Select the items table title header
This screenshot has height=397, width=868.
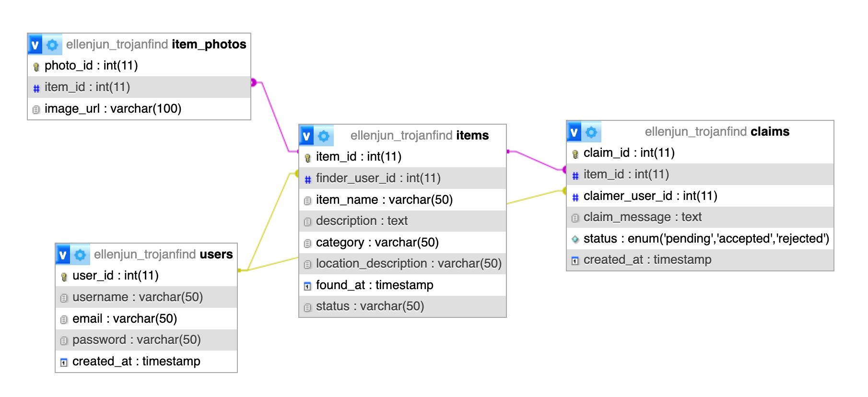(419, 136)
